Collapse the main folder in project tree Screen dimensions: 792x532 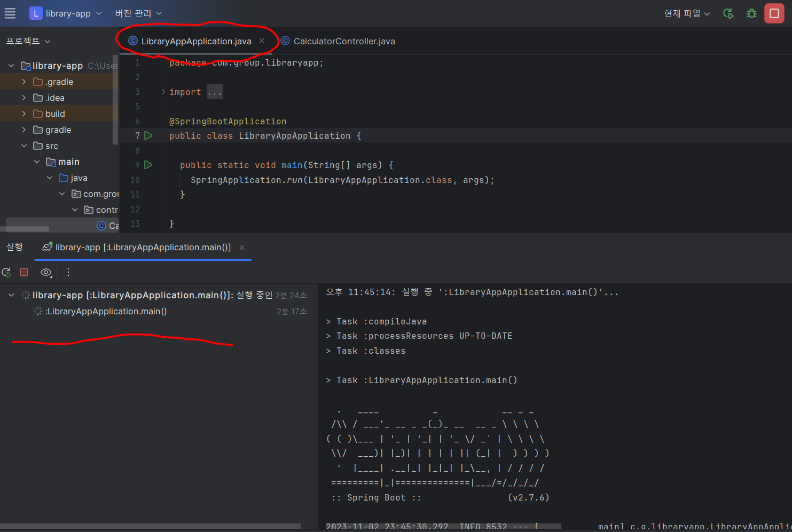tap(36, 162)
